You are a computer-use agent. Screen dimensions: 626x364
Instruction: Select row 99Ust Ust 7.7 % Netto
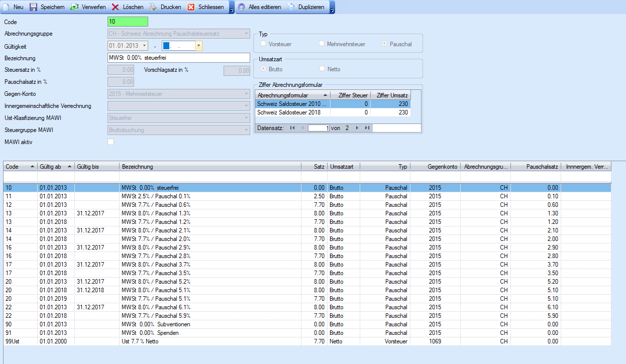[x=151, y=341]
